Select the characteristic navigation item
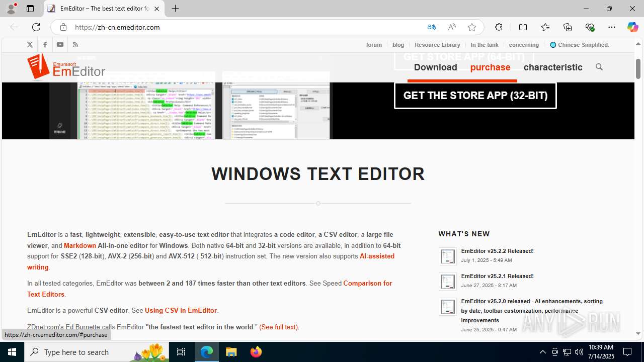Viewport: 644px width, 362px height. click(553, 67)
